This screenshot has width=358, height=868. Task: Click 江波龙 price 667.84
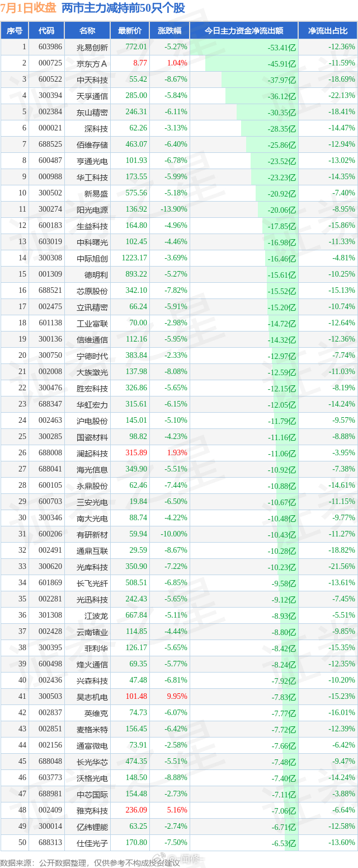pos(136,615)
